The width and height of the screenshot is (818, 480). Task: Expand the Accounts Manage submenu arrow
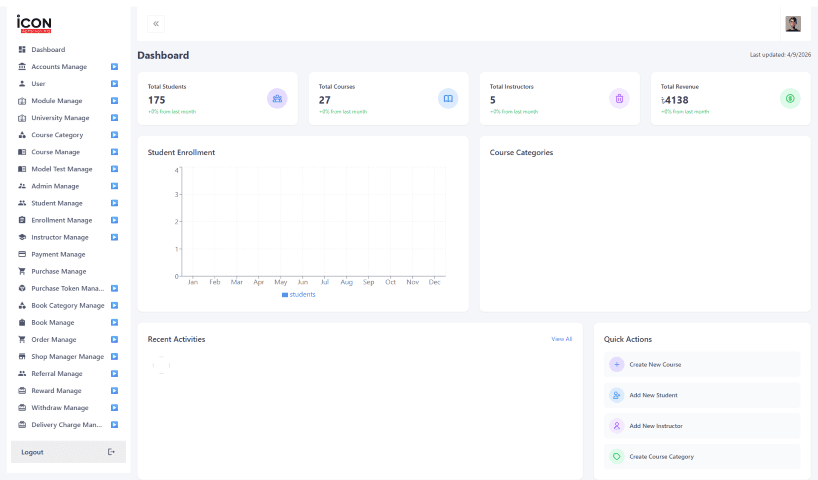pos(114,67)
